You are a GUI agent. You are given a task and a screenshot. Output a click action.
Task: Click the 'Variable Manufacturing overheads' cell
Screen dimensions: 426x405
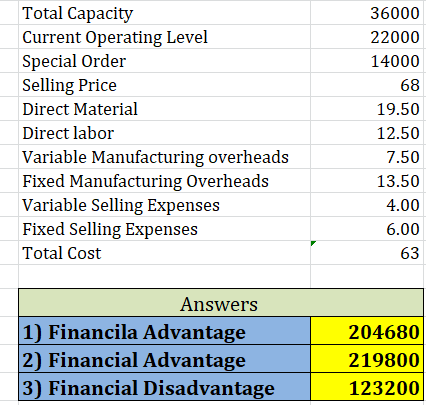164,157
